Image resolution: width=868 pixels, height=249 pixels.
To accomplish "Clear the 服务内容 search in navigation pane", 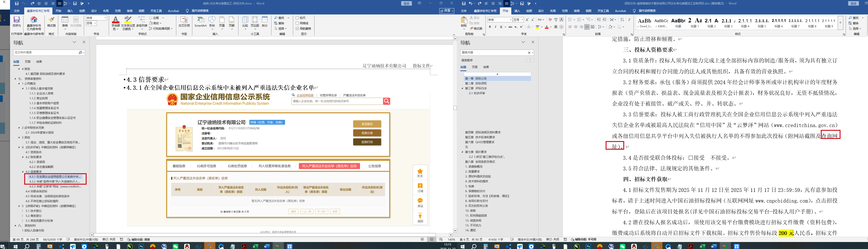I will (x=529, y=53).
